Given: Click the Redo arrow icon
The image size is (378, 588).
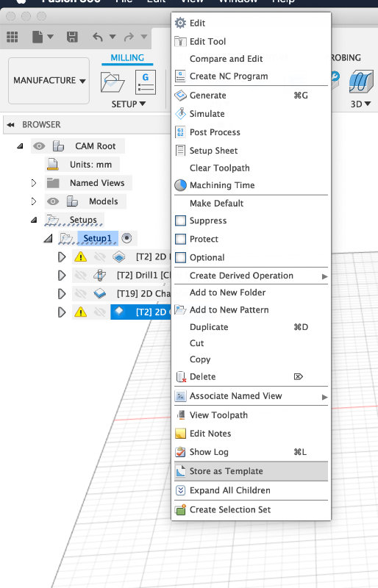Looking at the screenshot, I should (x=129, y=37).
